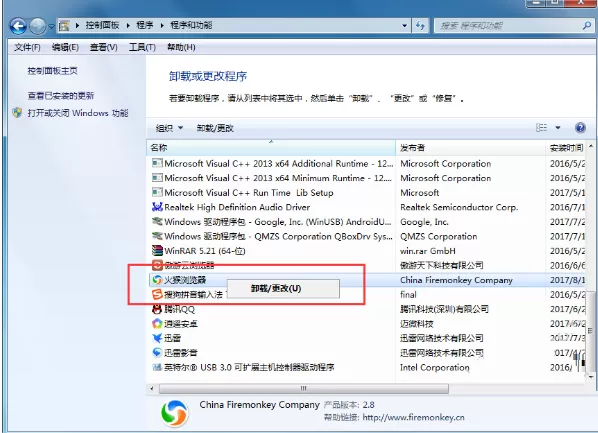The width and height of the screenshot is (598, 433).
Task: Click the vertical scrollbar thumb of list
Action: click(591, 331)
